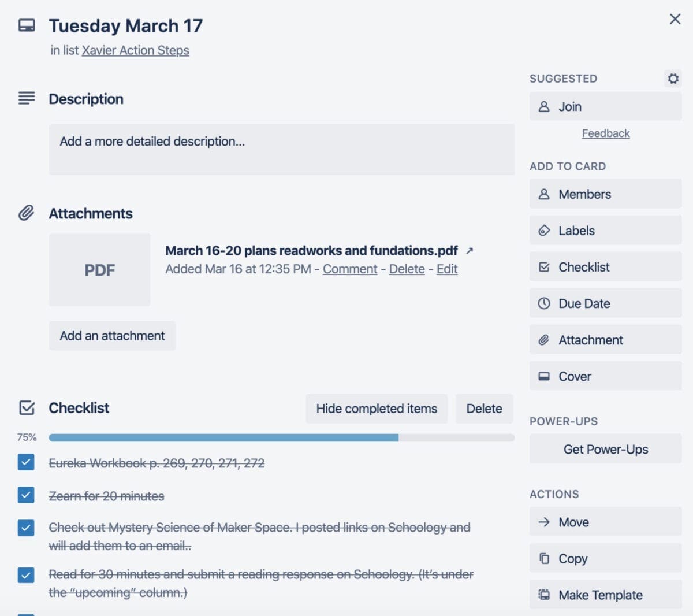Uncheck the Read for 30 minutes item
The height and width of the screenshot is (616, 693).
tap(26, 575)
